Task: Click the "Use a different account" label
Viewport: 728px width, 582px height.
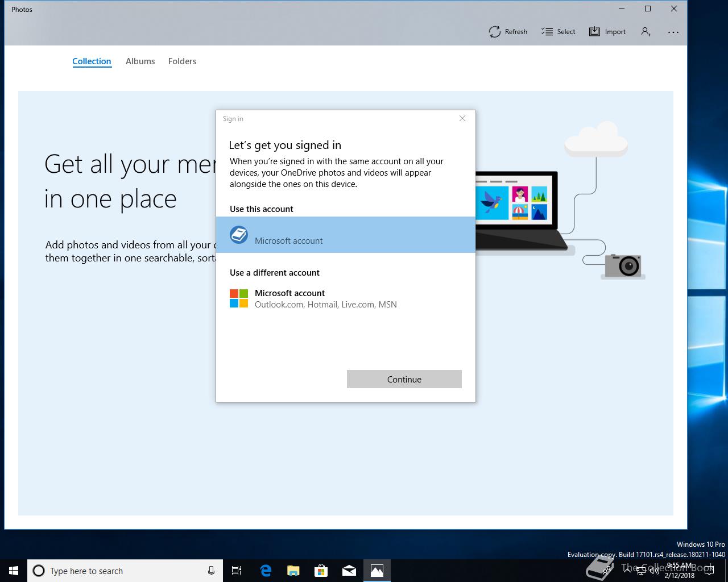Action: coord(275,273)
